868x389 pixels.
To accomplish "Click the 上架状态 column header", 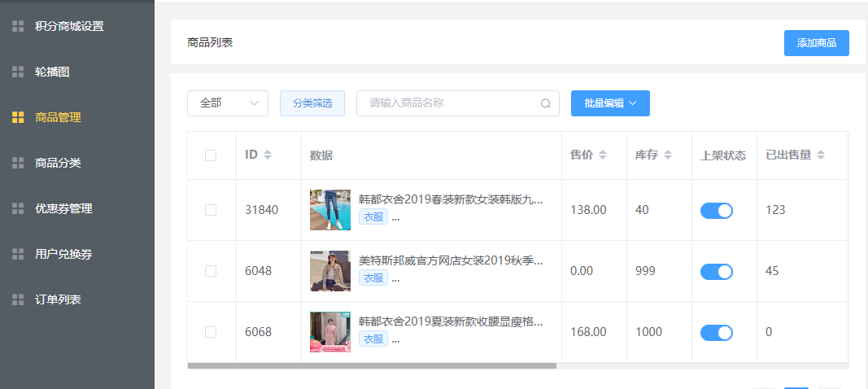I will coord(723,155).
